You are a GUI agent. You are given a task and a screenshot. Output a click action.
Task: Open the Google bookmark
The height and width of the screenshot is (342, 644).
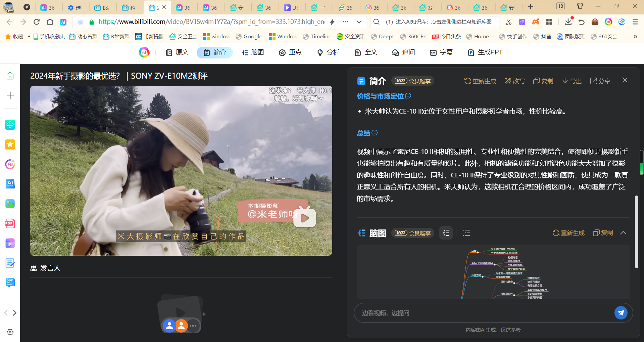click(249, 36)
